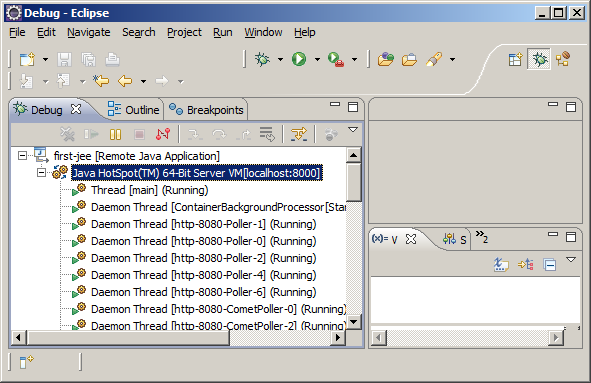Open the Search menu
591x383 pixels.
(x=139, y=32)
